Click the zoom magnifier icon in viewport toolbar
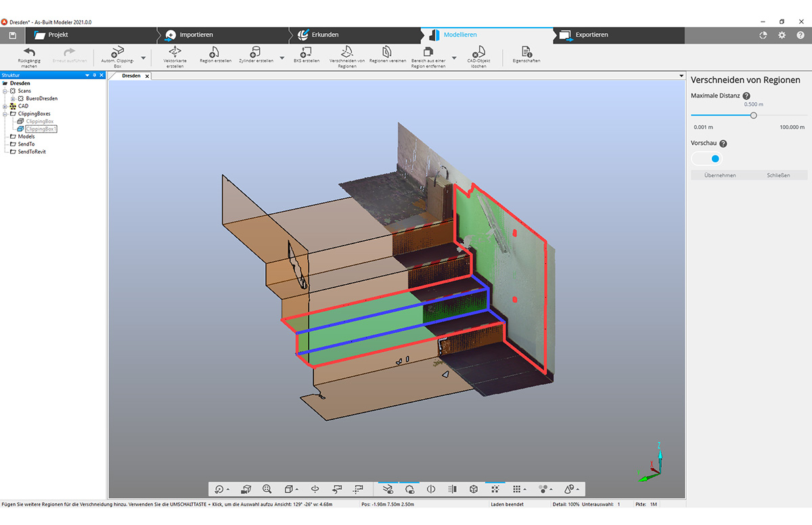The width and height of the screenshot is (812, 525). tap(267, 488)
